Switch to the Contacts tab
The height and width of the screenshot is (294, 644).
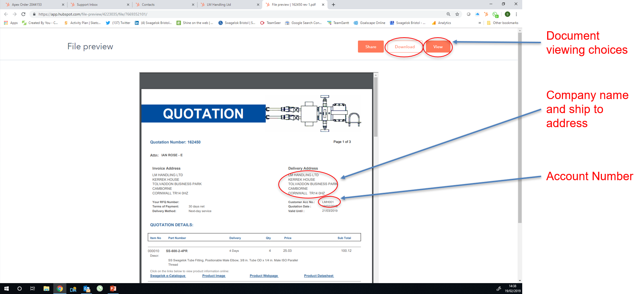[163, 5]
